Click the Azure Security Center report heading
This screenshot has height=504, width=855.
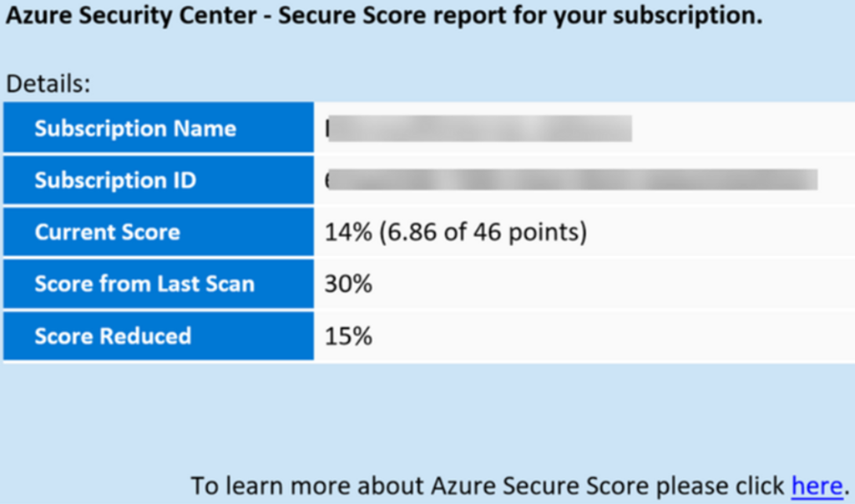tap(384, 18)
